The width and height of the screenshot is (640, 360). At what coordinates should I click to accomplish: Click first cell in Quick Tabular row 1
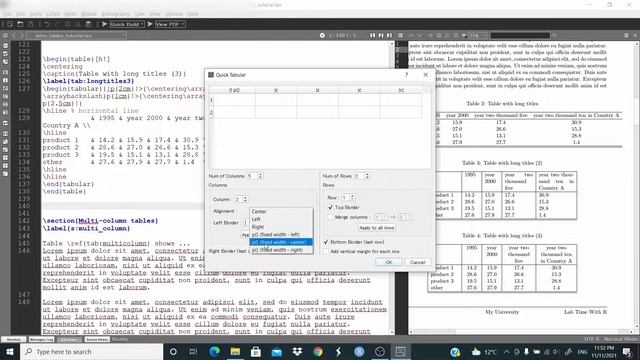click(x=234, y=100)
